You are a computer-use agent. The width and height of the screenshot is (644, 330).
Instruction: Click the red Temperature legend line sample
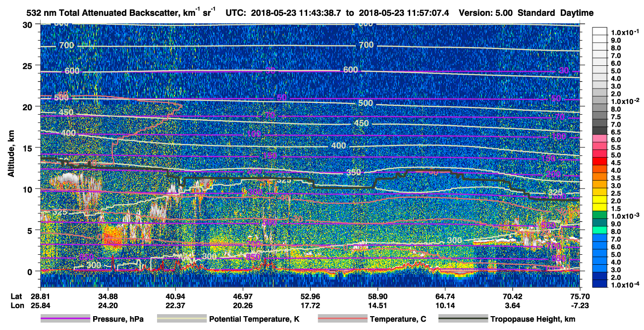click(x=342, y=319)
